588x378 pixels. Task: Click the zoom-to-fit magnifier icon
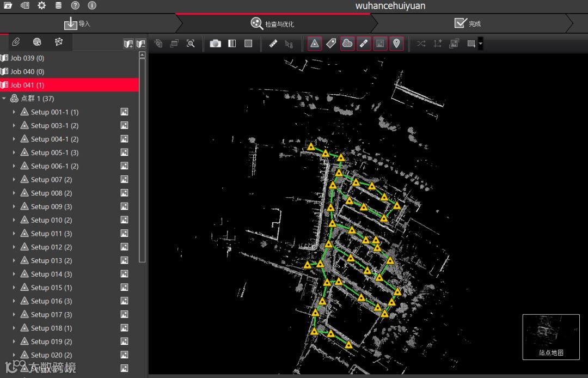point(191,44)
